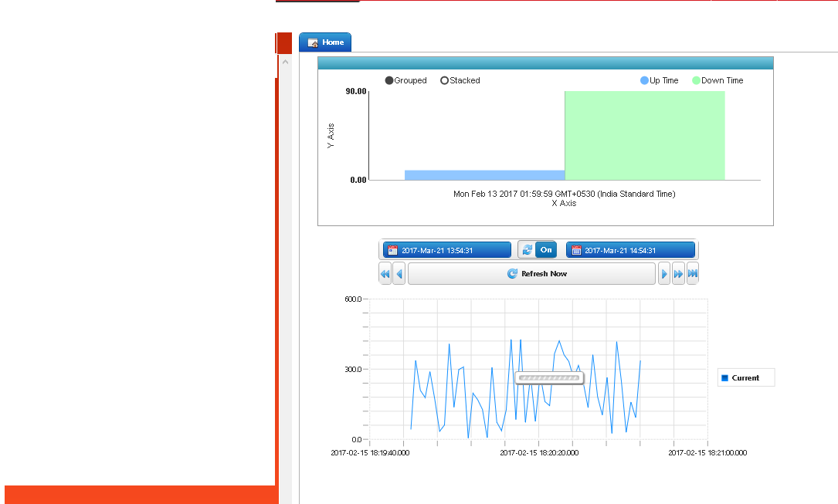This screenshot has width=838, height=504.
Task: Click the scroll-up arrow on left pane
Action: 286,62
